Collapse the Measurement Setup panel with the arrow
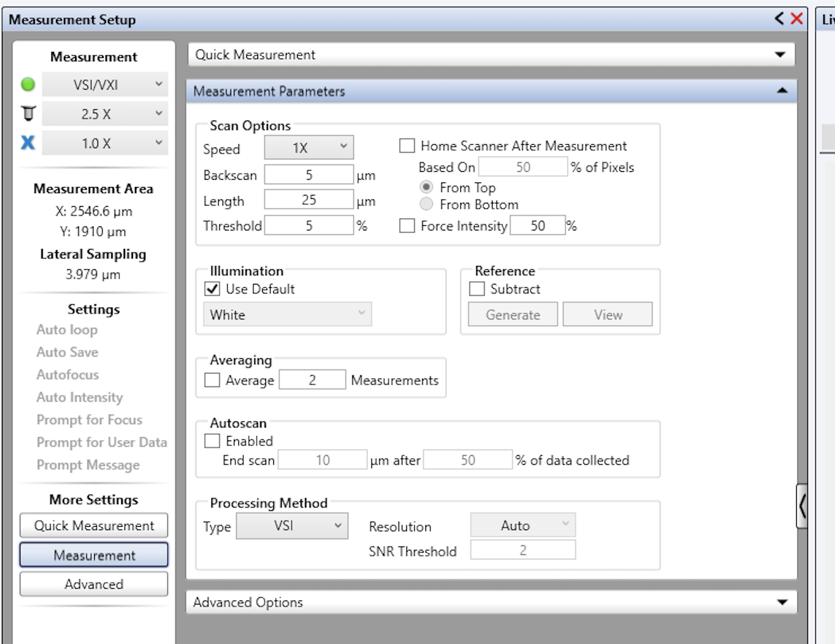 (x=779, y=18)
